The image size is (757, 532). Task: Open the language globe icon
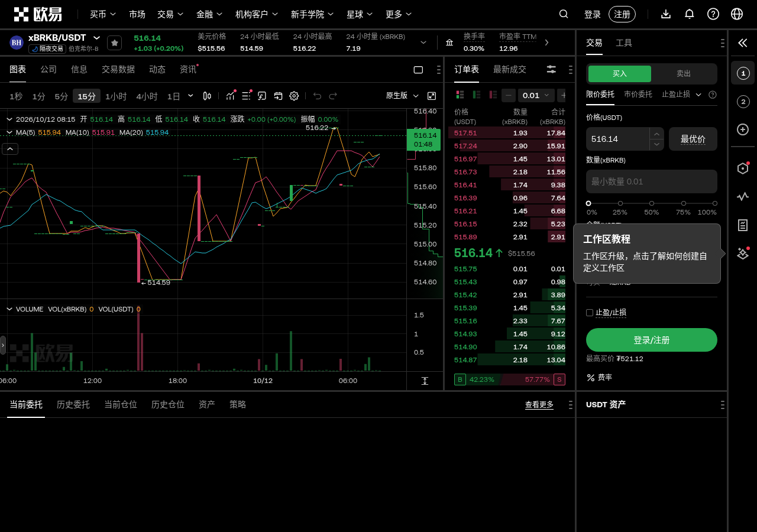coord(737,14)
